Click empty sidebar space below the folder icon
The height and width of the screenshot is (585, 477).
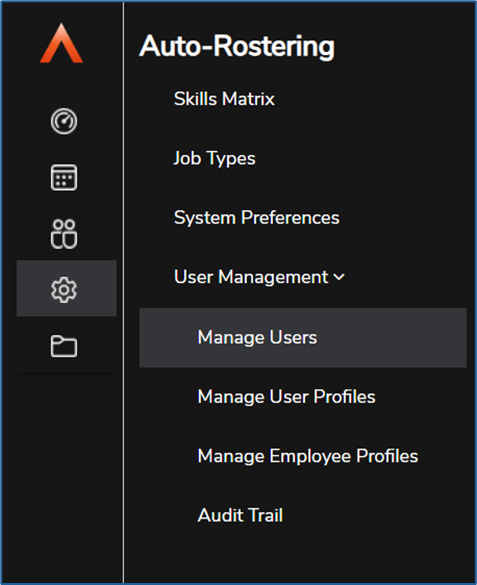point(63,478)
